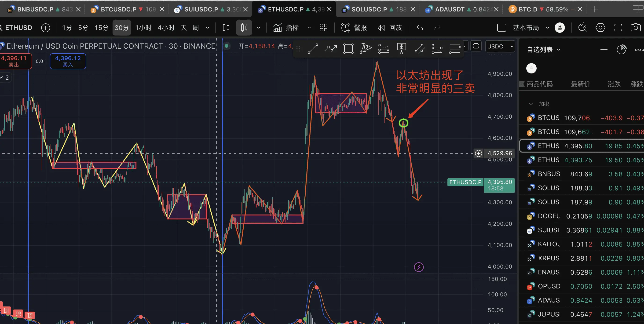This screenshot has height=324, width=644.
Task: Select the Fibonacci retracement tool
Action: tap(384, 48)
